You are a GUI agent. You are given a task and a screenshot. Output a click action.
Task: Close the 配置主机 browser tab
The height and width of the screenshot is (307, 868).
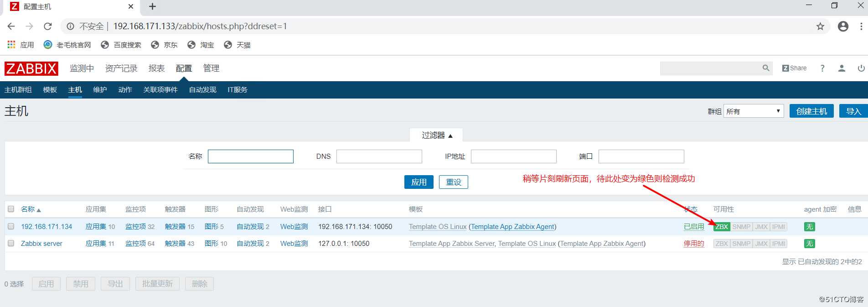point(131,6)
